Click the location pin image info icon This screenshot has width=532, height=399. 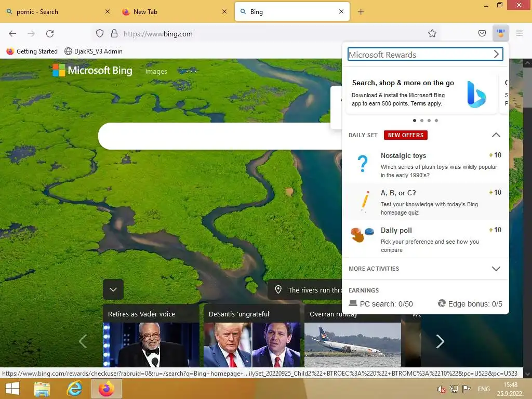click(278, 290)
